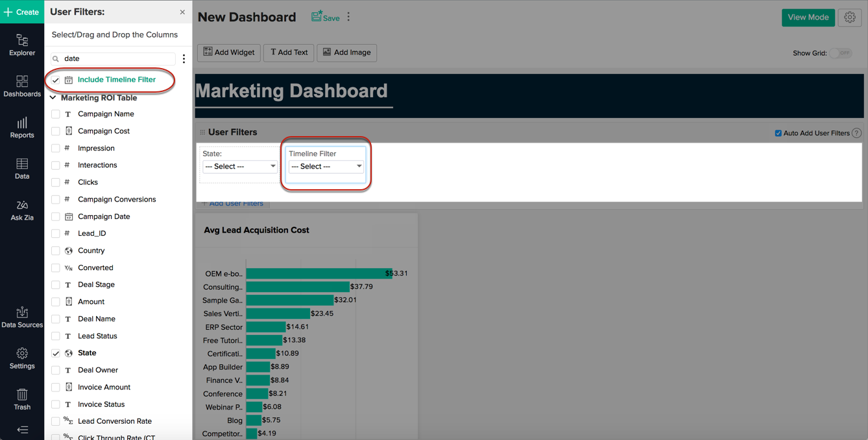Open the Trash icon
Image resolution: width=868 pixels, height=440 pixels.
point(22,399)
